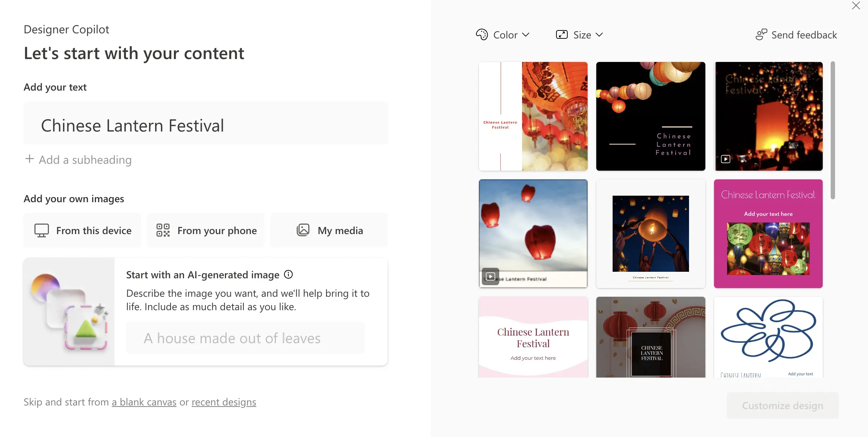Click the plus icon to add subheading
868x437 pixels.
click(29, 159)
